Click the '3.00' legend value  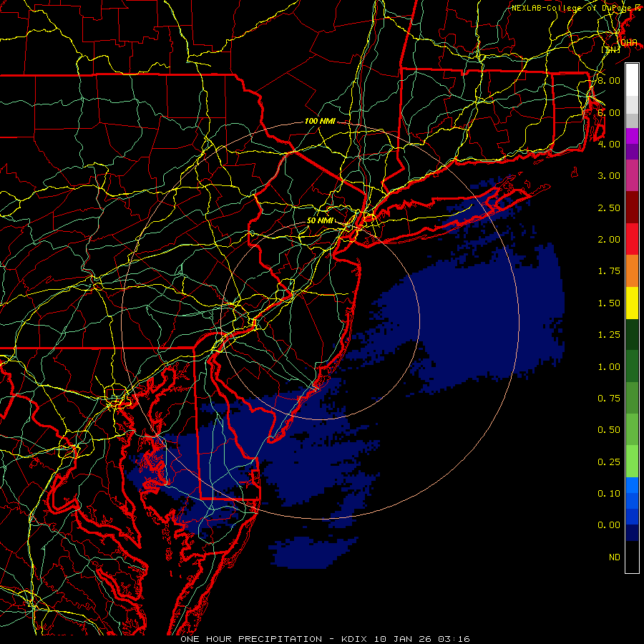click(609, 176)
